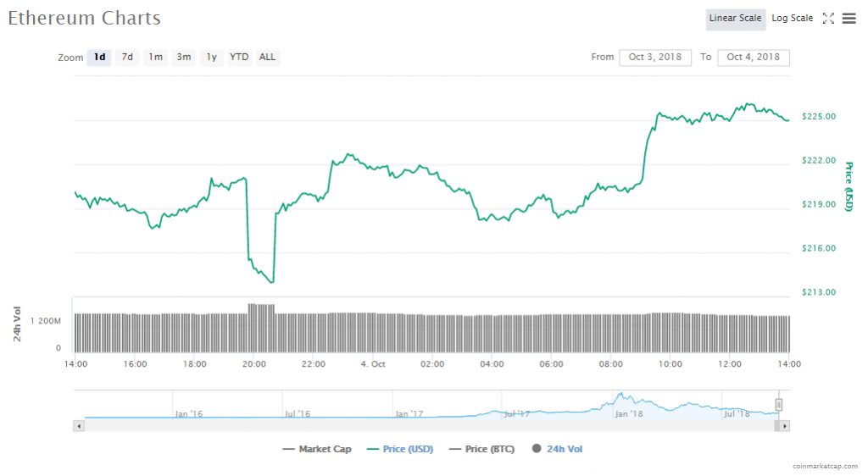This screenshot has width=868, height=476.
Task: Toggle fullscreen chart view icon
Action: click(x=828, y=19)
